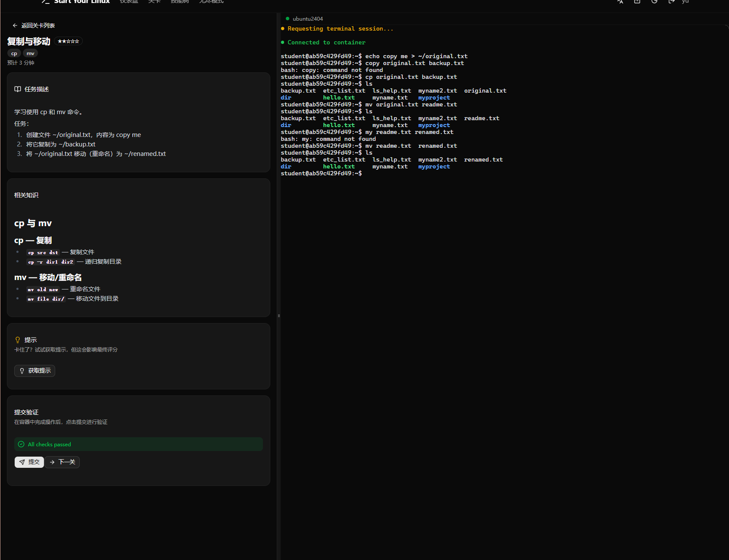
Task: Click the 'cp src dst' code snippet
Action: (43, 252)
